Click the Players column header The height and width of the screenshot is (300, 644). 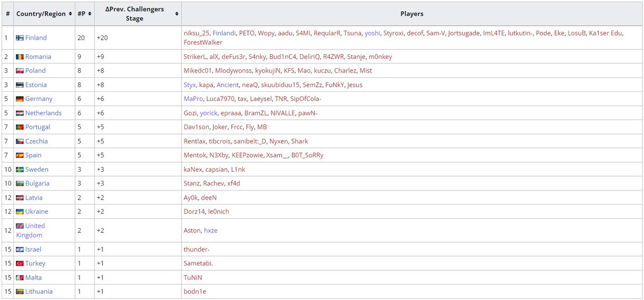(412, 14)
